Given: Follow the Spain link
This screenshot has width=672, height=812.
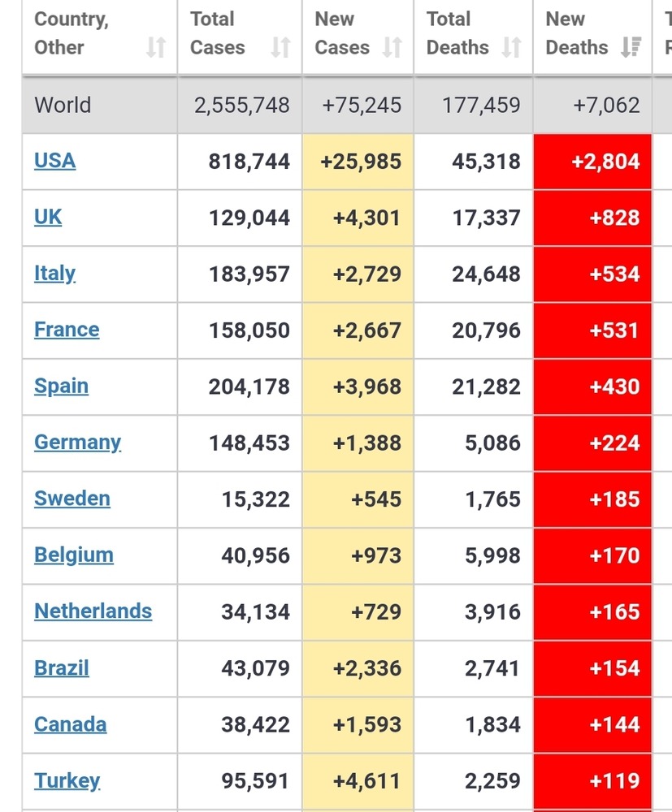Looking at the screenshot, I should 61,386.
